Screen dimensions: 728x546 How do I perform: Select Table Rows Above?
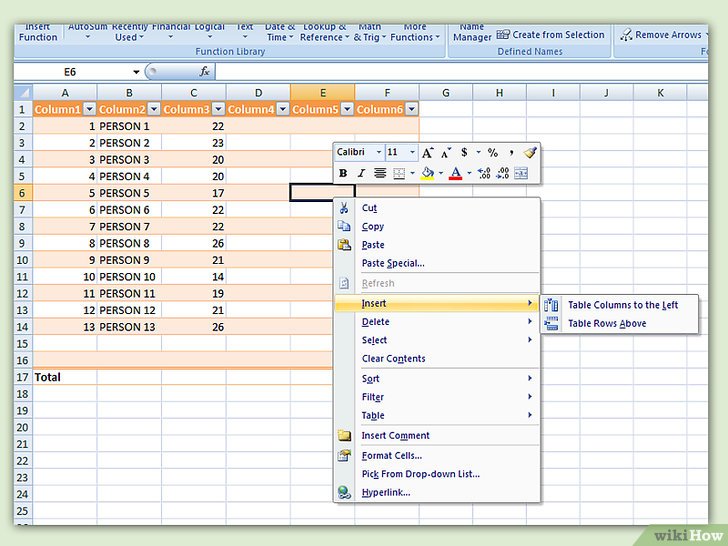(x=619, y=323)
